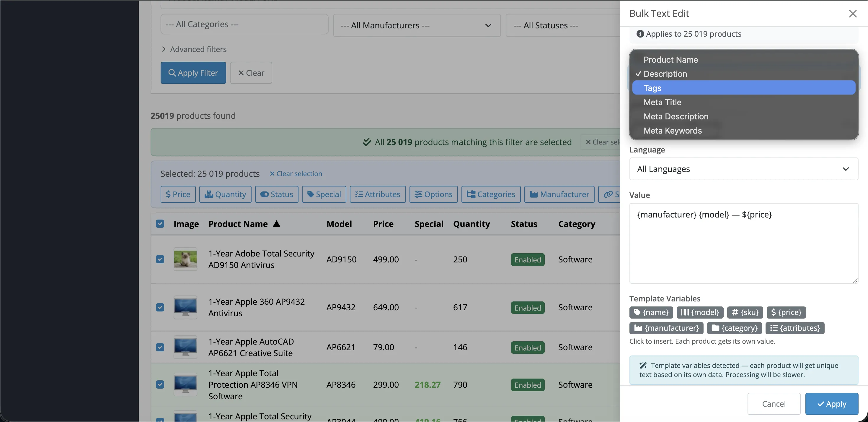Select Product Name in field dropdown

[x=744, y=60]
